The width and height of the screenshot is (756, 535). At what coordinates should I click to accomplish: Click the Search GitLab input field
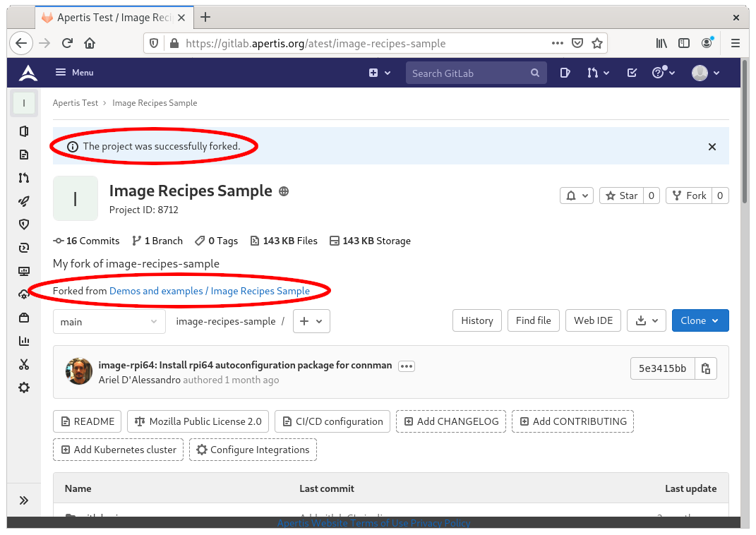coord(476,73)
